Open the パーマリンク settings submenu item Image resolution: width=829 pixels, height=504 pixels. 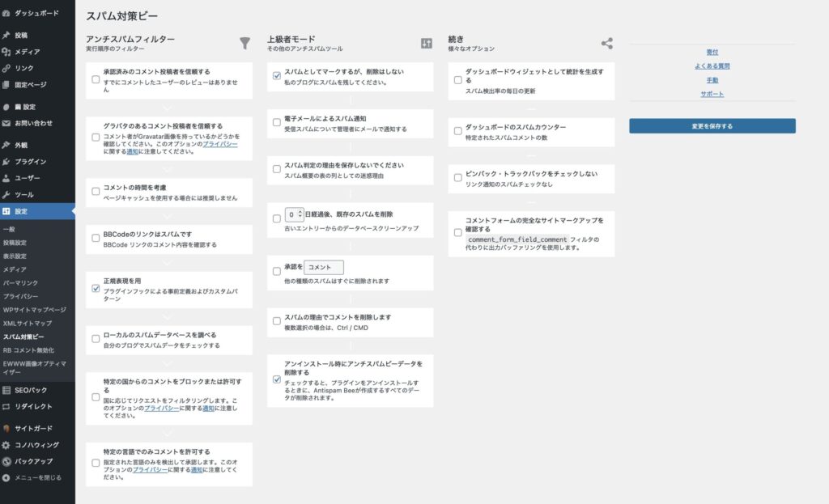coord(20,283)
